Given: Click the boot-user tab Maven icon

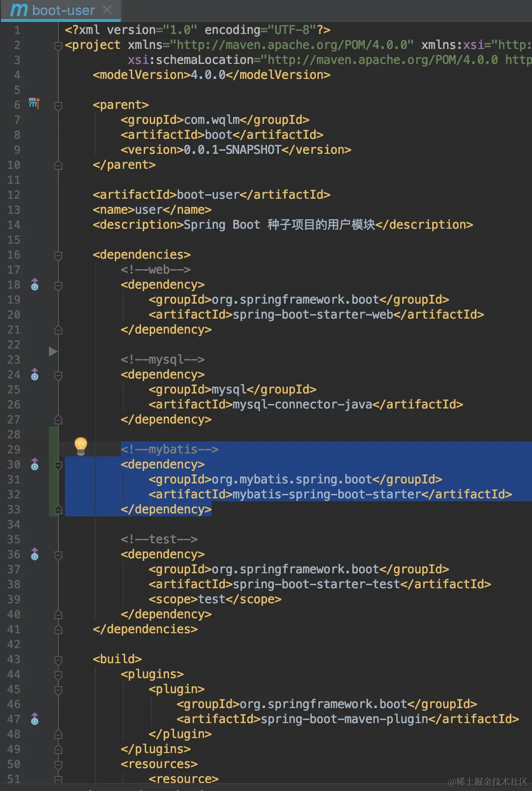Looking at the screenshot, I should point(19,9).
